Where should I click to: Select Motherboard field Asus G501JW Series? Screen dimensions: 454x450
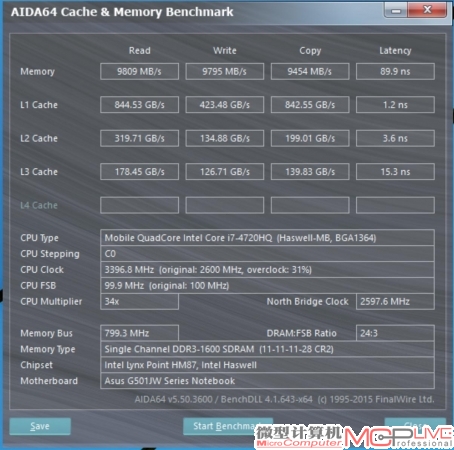click(x=267, y=381)
